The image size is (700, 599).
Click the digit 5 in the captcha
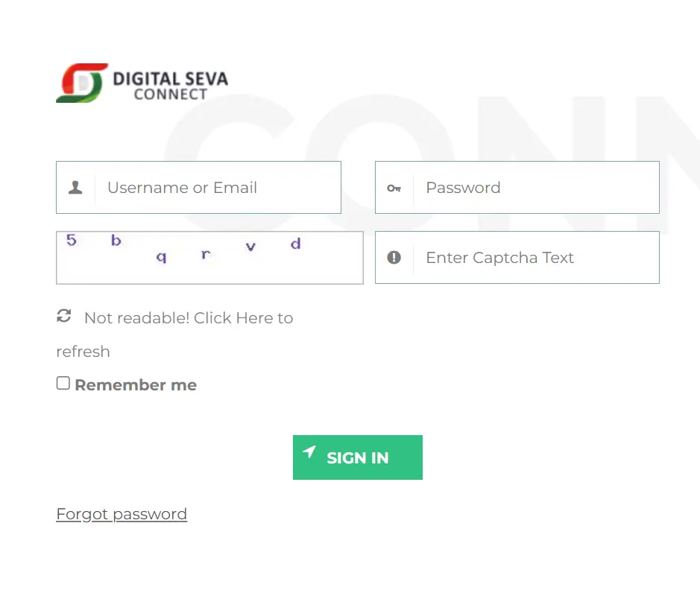pos(72,240)
